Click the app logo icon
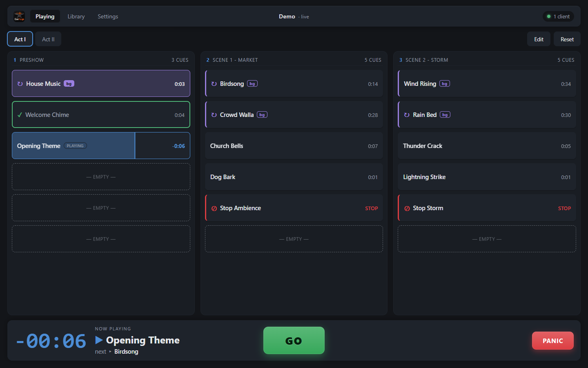The image size is (588, 368). tap(19, 16)
